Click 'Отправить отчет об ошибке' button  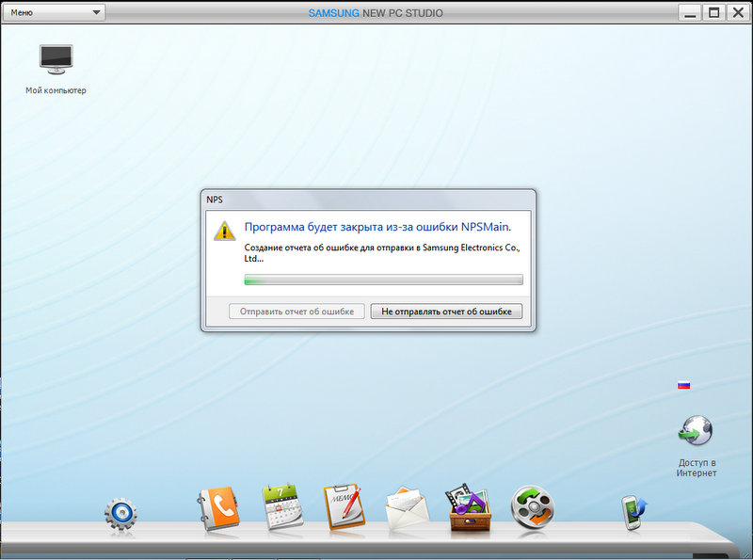click(x=296, y=312)
